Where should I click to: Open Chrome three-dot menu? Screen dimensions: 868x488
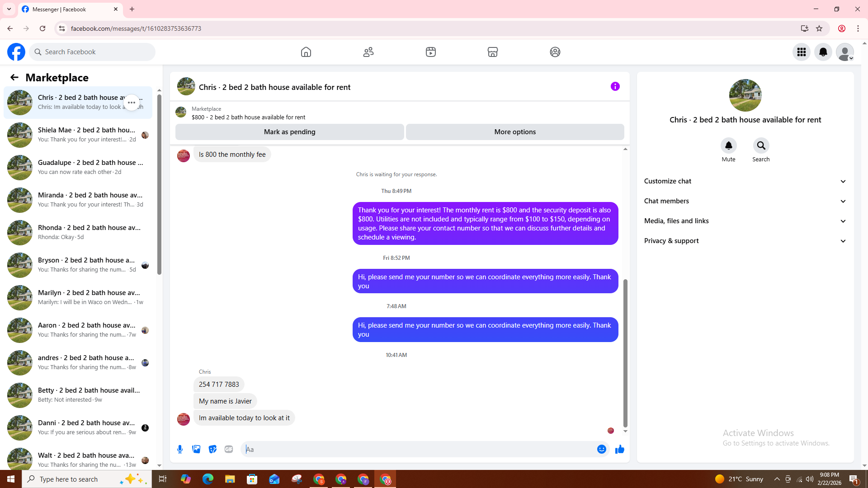pyautogui.click(x=858, y=28)
